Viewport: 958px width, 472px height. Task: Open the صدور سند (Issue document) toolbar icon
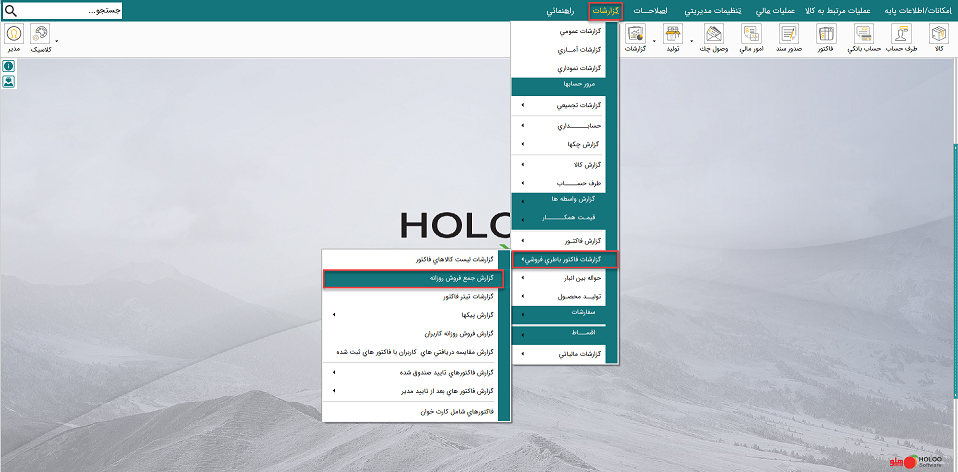click(x=789, y=37)
